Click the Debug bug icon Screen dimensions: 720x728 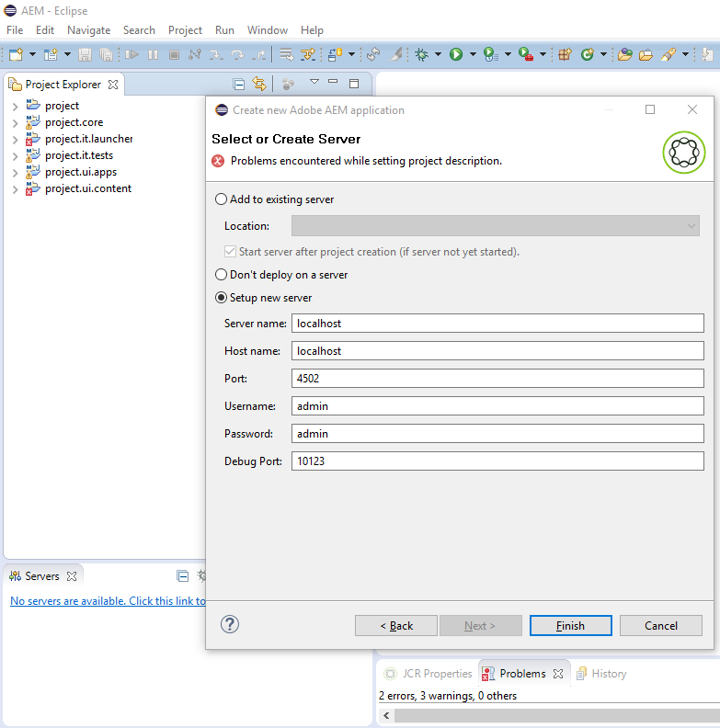(422, 55)
